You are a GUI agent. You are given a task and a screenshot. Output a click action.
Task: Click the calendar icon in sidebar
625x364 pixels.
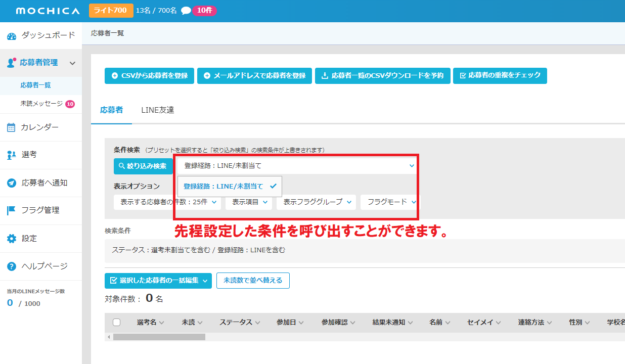click(x=11, y=127)
